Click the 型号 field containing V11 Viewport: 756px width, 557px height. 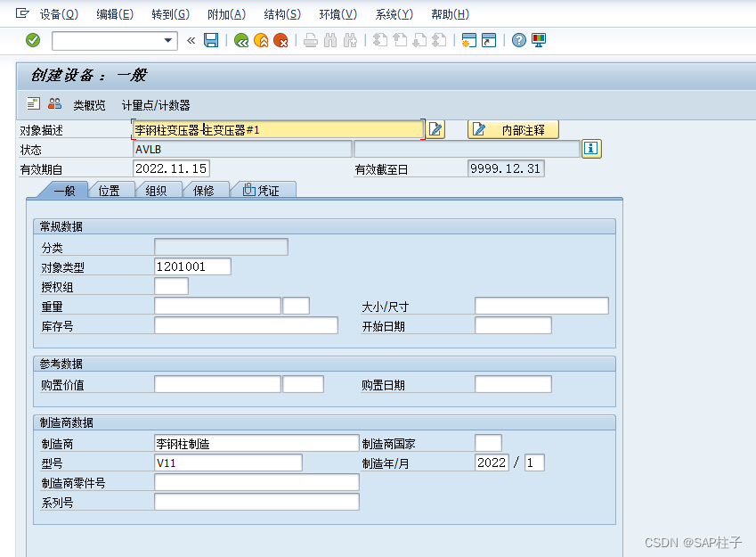click(x=228, y=463)
